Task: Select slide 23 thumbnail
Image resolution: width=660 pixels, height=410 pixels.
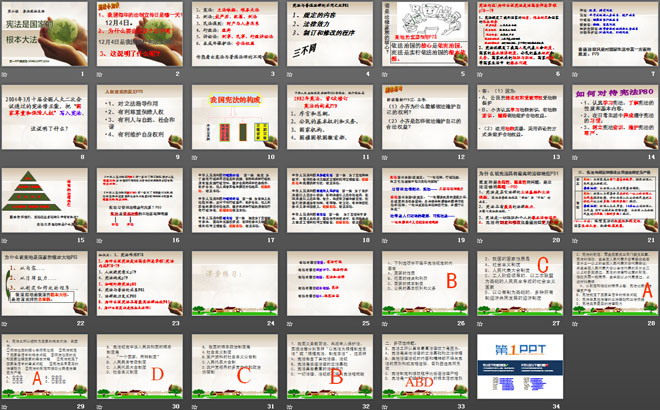Action: (140, 283)
